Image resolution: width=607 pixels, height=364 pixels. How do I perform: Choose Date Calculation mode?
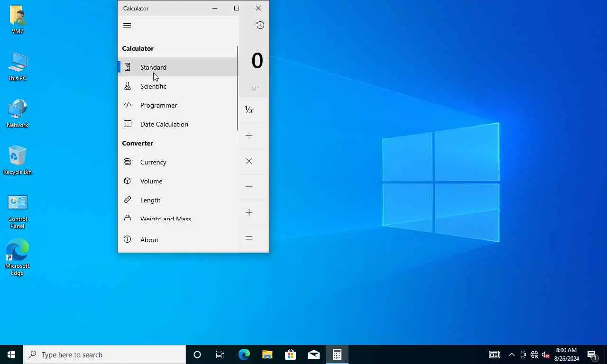point(177,124)
